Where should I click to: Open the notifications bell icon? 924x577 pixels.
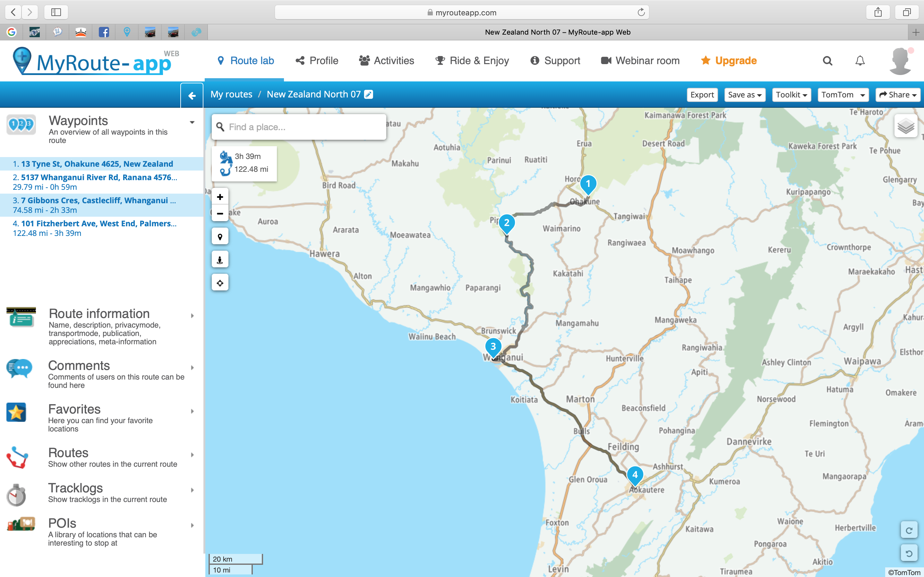(860, 61)
